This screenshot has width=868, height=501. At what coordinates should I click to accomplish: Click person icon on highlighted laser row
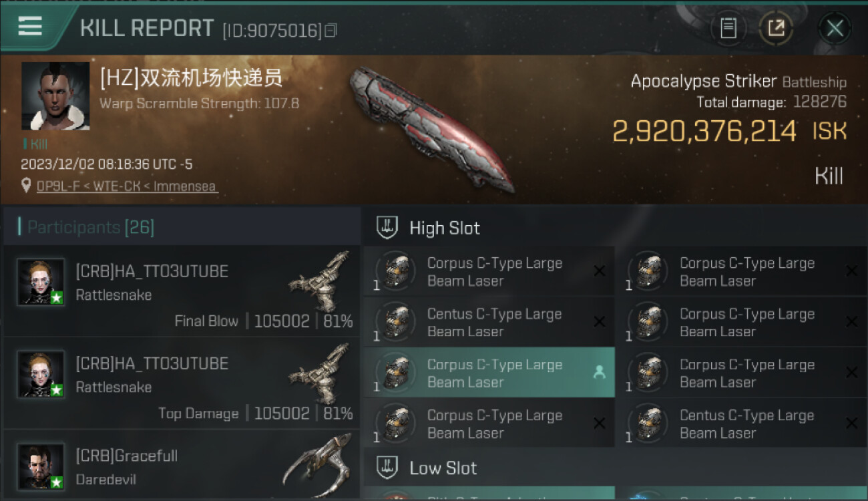[x=599, y=373]
